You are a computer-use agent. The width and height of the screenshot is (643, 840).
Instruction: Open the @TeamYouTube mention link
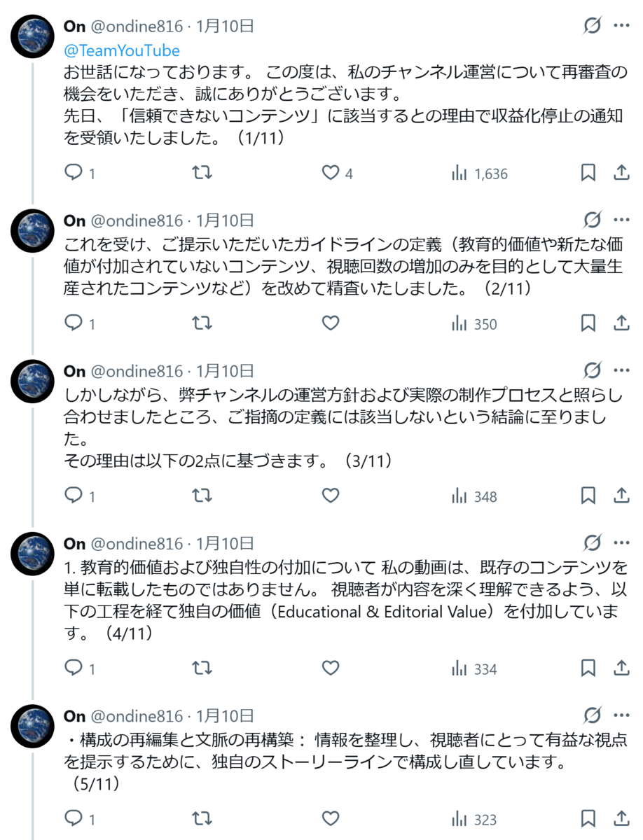(x=122, y=50)
